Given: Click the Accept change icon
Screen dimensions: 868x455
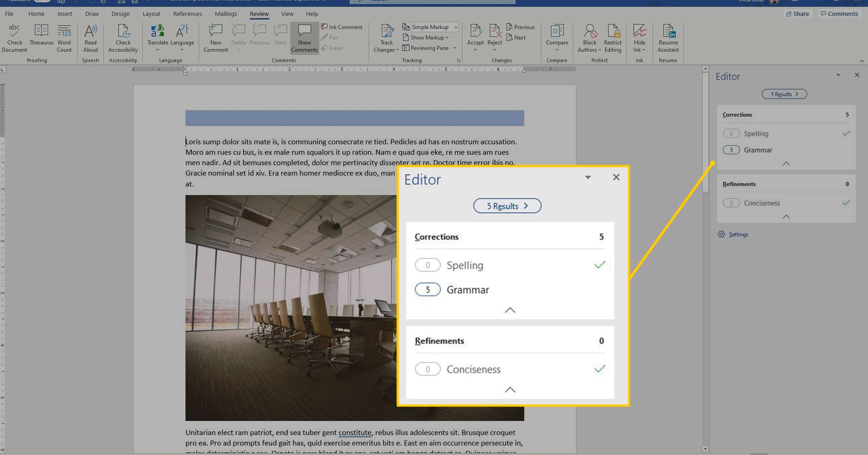Looking at the screenshot, I should click(x=475, y=31).
